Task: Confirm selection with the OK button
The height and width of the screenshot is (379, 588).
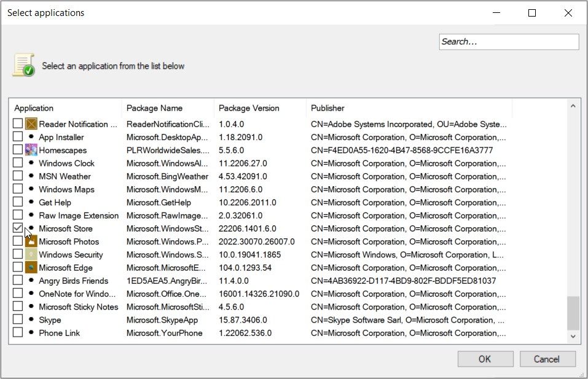Action: (485, 359)
